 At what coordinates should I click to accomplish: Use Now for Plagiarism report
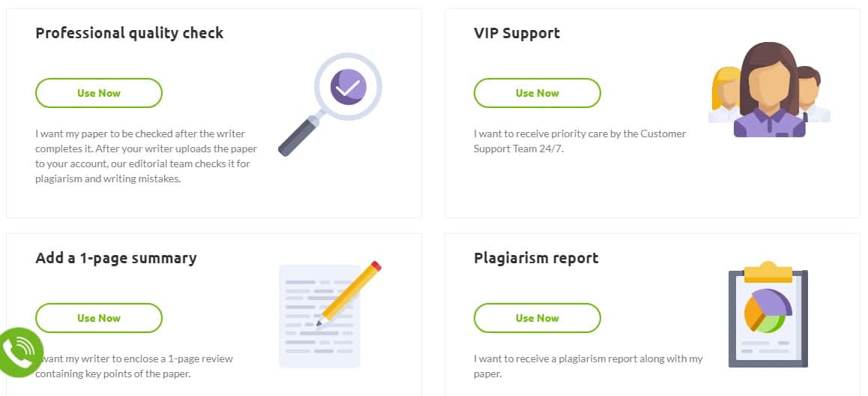click(x=537, y=318)
